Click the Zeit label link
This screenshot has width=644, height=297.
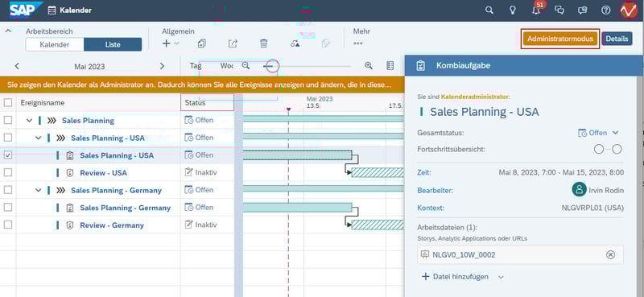(424, 172)
